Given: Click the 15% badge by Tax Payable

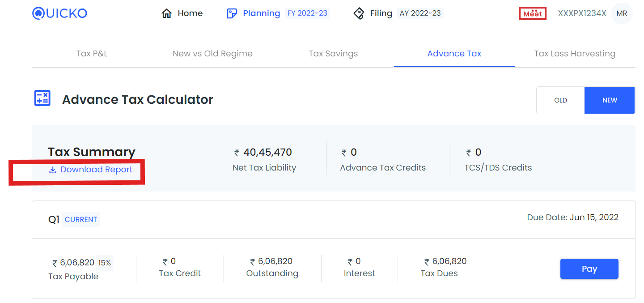Looking at the screenshot, I should pos(105,263).
